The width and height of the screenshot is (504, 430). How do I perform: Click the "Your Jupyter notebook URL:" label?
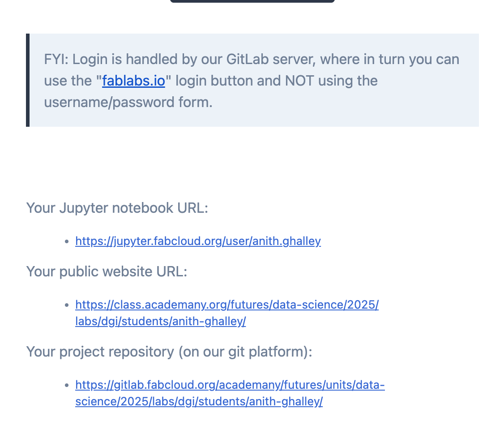[x=117, y=208]
